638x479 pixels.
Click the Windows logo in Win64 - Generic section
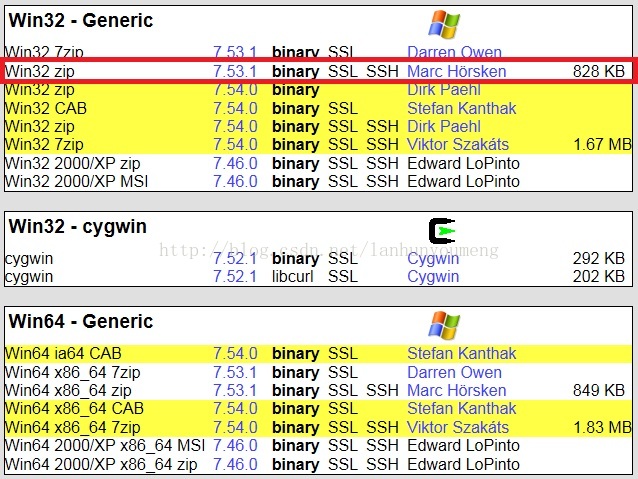(444, 326)
